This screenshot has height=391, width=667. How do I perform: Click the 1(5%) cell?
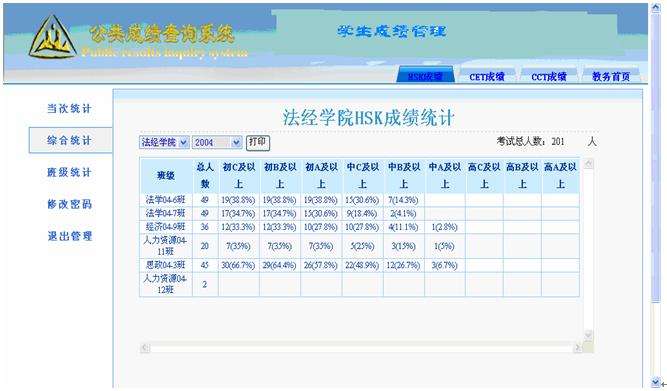point(445,246)
